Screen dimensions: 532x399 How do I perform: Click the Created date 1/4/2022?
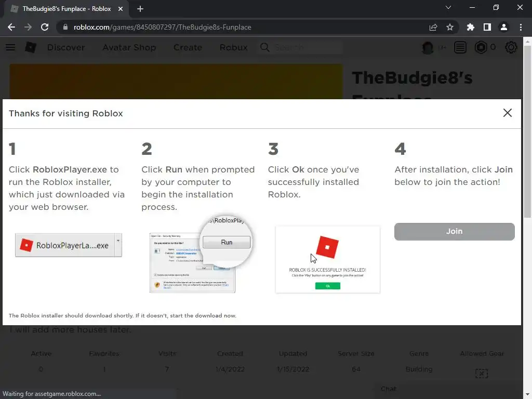point(230,369)
